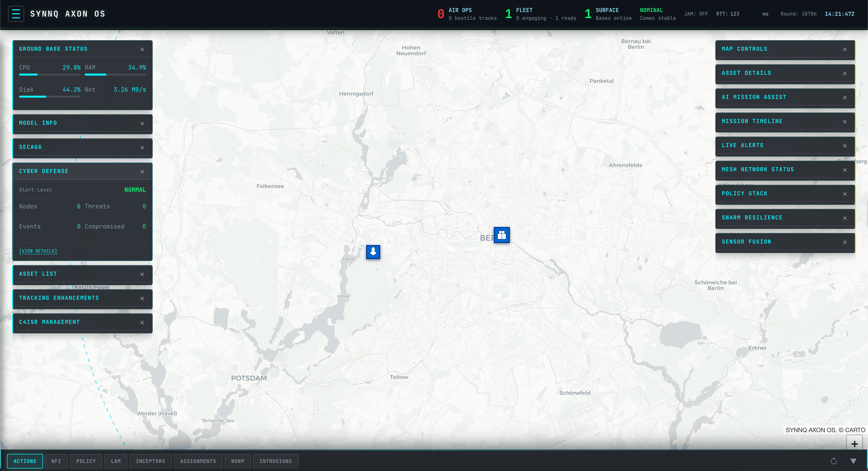This screenshot has height=471, width=868.
Task: Collapse the MODEL INFO panel header
Action: pyautogui.click(x=38, y=123)
